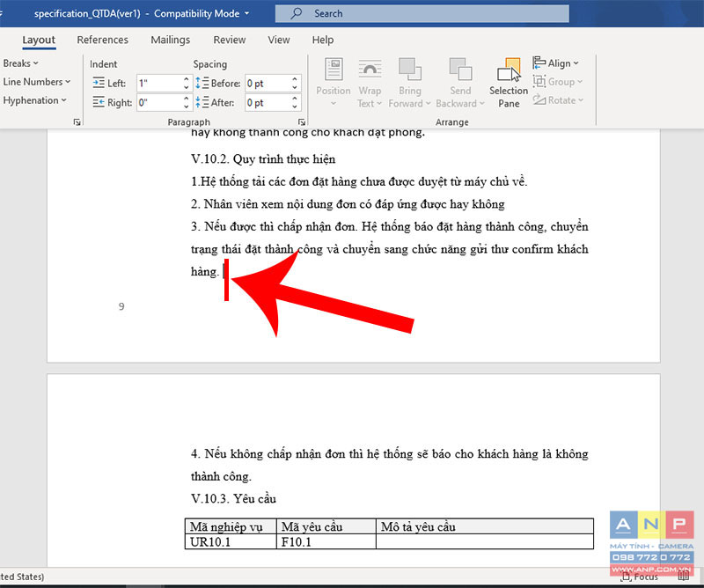Open the Align objects menu

click(x=556, y=63)
